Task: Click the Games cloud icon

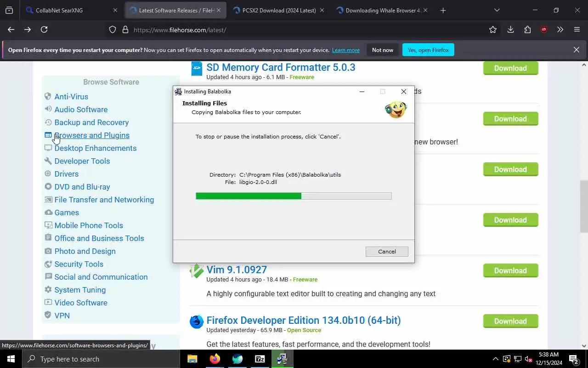Action: 48,213
